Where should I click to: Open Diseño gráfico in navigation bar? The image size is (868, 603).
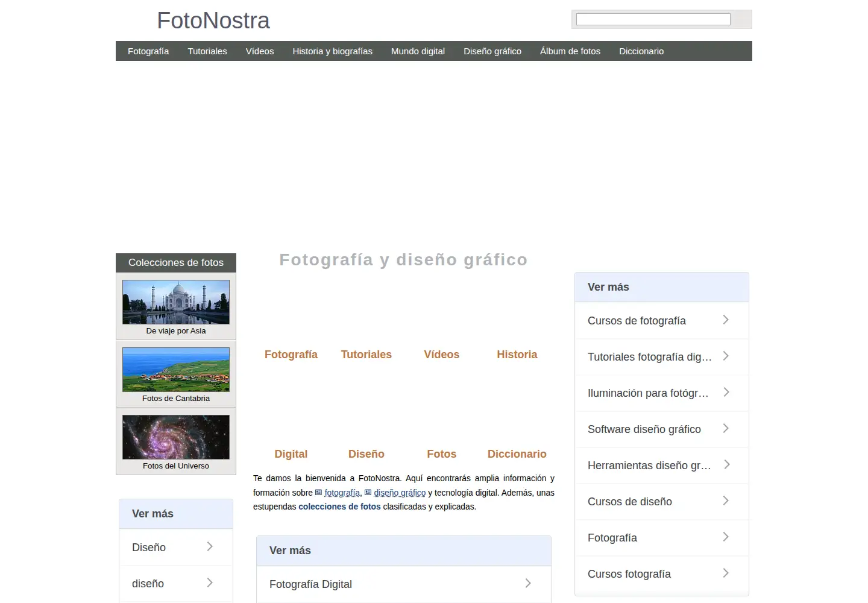coord(492,51)
